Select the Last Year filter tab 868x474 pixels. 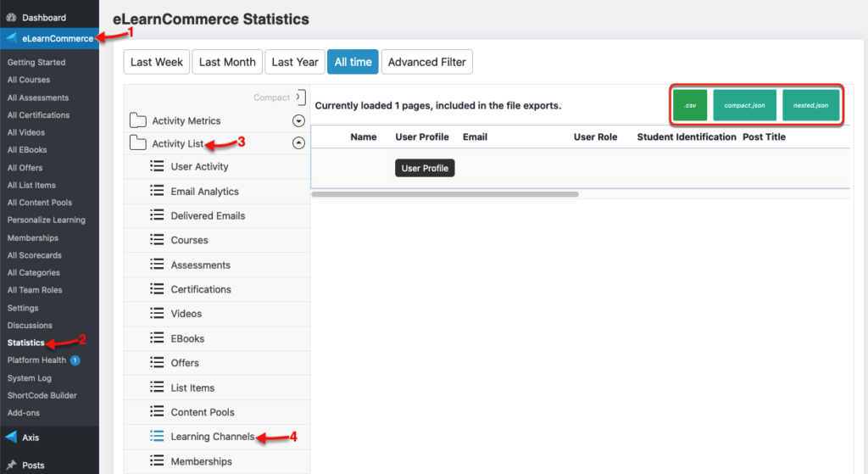click(x=295, y=62)
